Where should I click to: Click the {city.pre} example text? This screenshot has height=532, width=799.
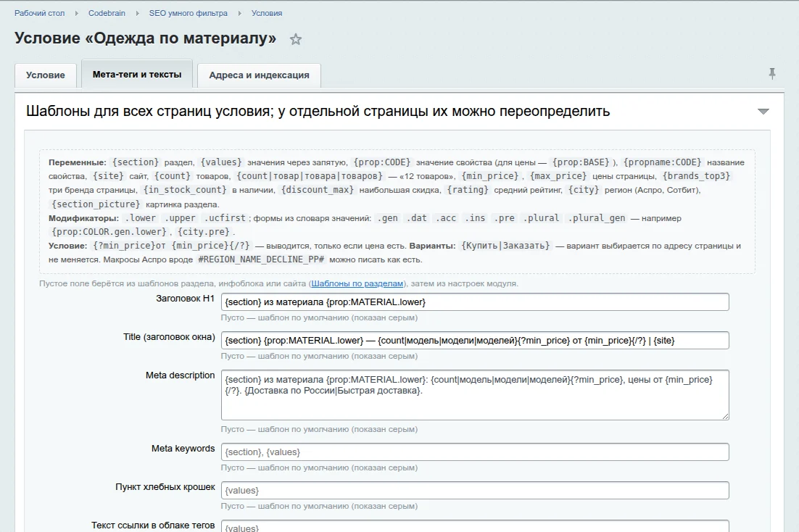pyautogui.click(x=204, y=231)
